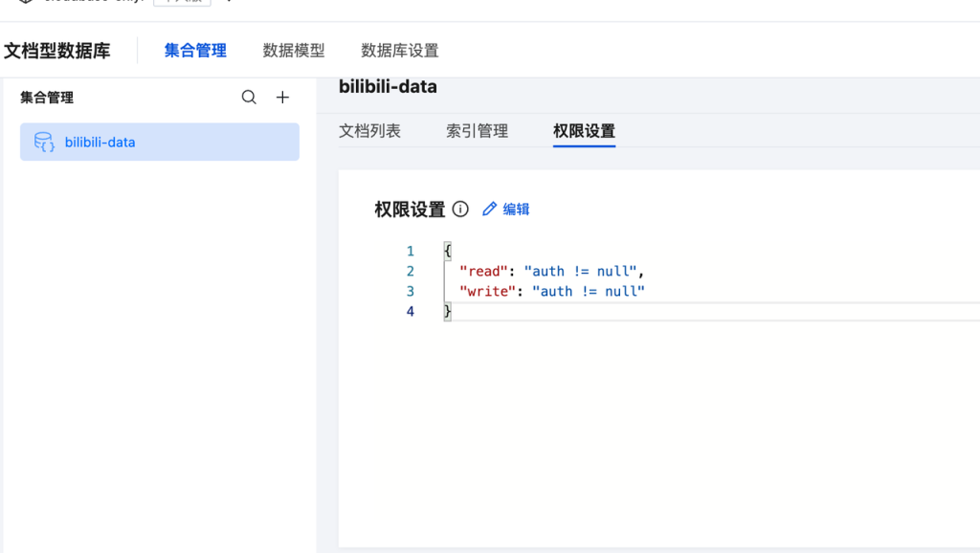Click the 文档型数据库 page title

(x=57, y=51)
